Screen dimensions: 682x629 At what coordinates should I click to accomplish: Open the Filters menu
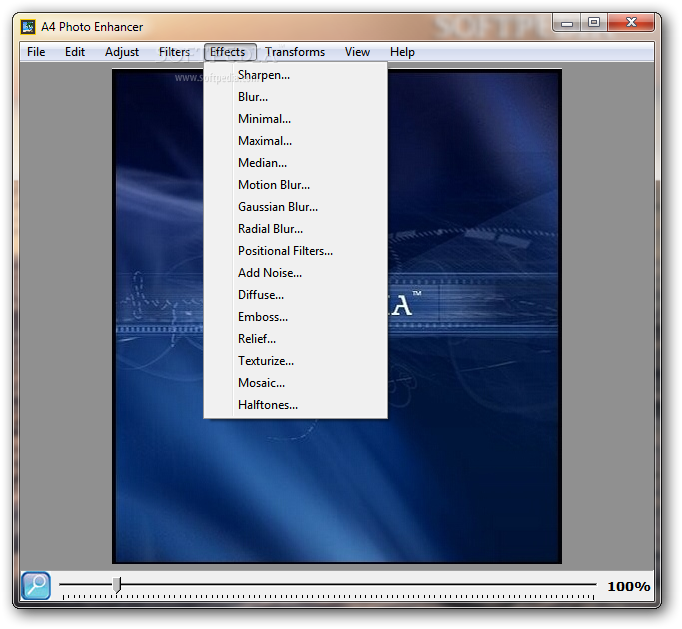[x=174, y=52]
